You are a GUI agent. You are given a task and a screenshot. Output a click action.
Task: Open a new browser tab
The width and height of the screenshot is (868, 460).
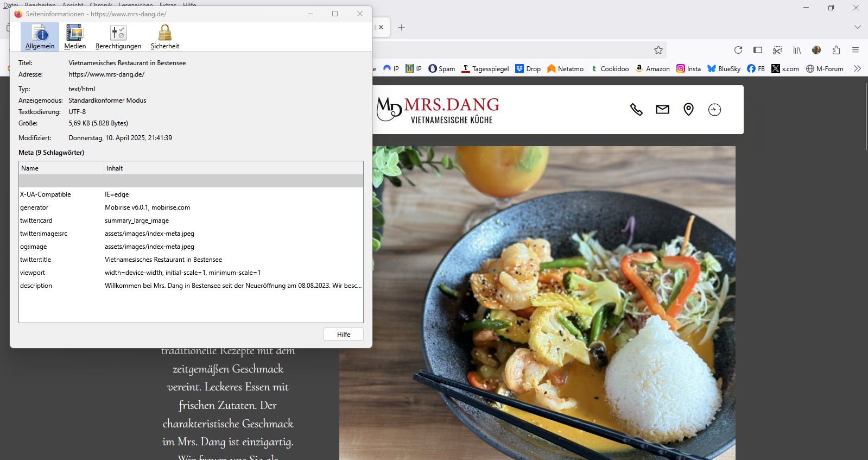click(x=402, y=27)
